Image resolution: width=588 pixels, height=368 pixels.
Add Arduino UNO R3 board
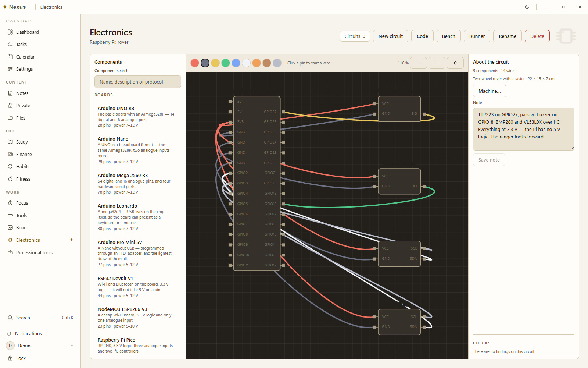[x=138, y=117]
